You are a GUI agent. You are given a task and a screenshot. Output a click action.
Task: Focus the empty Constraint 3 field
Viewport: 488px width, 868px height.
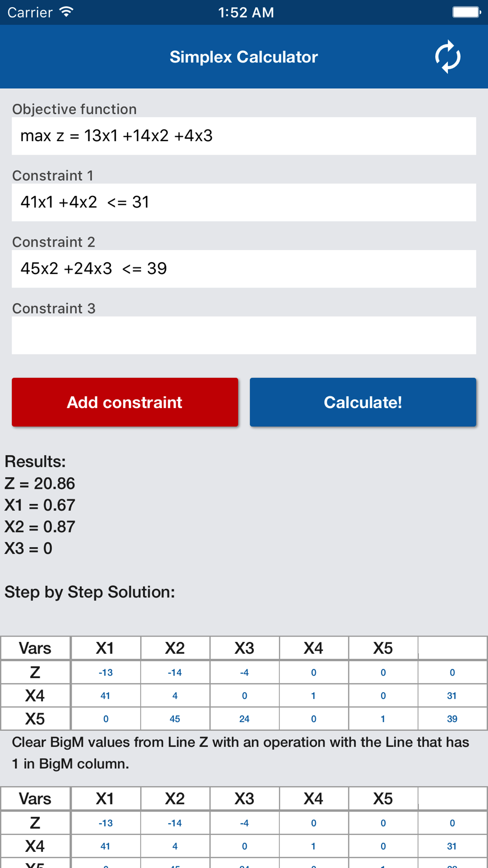[244, 335]
